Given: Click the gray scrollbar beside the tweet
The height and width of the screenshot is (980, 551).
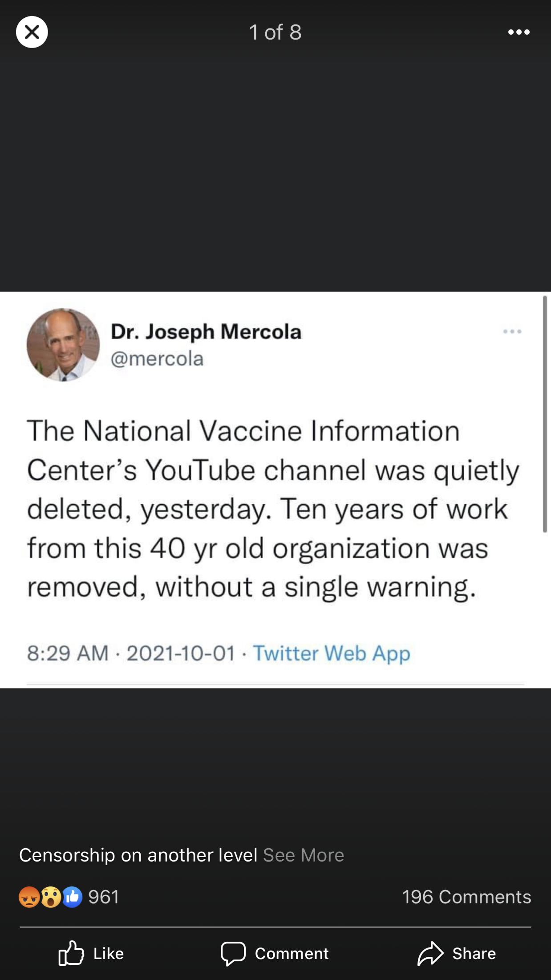Looking at the screenshot, I should click(x=545, y=414).
